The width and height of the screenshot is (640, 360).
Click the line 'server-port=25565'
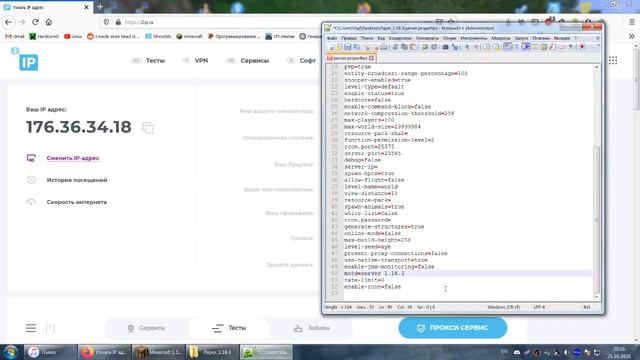[372, 153]
